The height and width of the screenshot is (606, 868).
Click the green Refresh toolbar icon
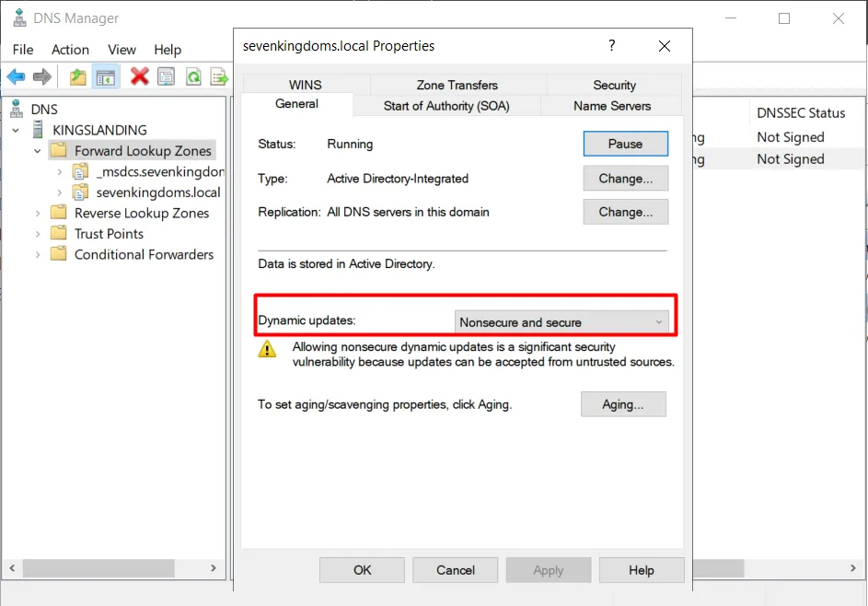point(193,76)
